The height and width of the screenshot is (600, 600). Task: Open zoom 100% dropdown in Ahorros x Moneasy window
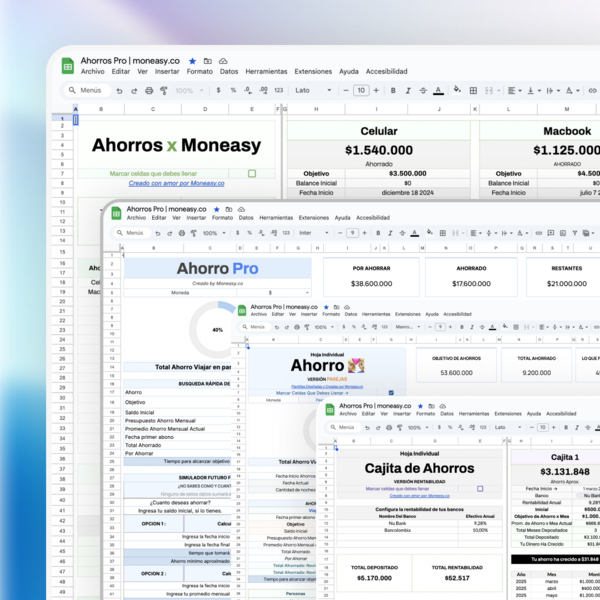[x=189, y=91]
